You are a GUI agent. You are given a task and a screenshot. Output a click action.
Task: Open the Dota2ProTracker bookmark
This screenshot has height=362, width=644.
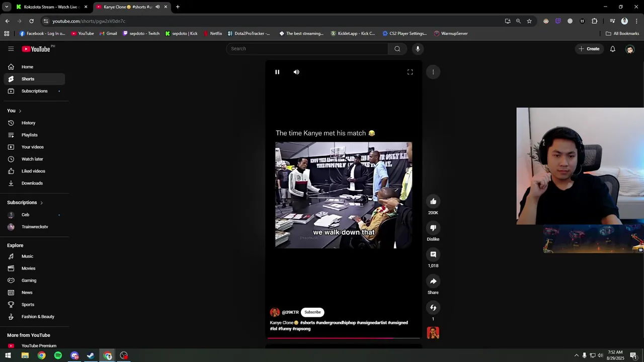click(249, 34)
